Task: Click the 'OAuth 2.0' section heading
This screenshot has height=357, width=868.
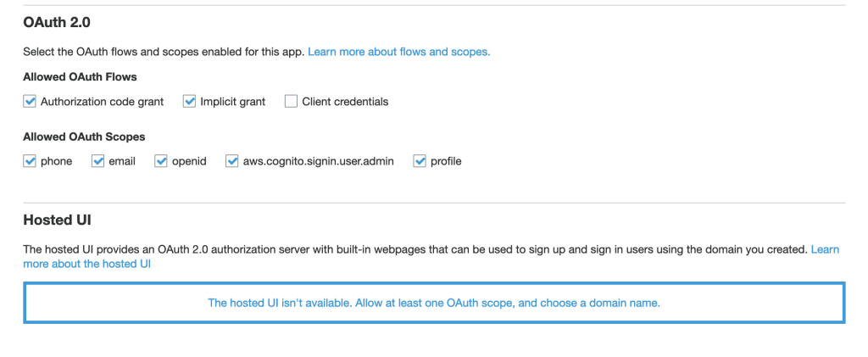Action: pos(57,20)
